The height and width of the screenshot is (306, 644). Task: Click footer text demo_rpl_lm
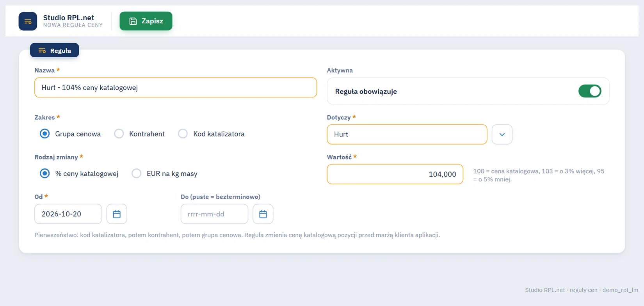pos(620,290)
